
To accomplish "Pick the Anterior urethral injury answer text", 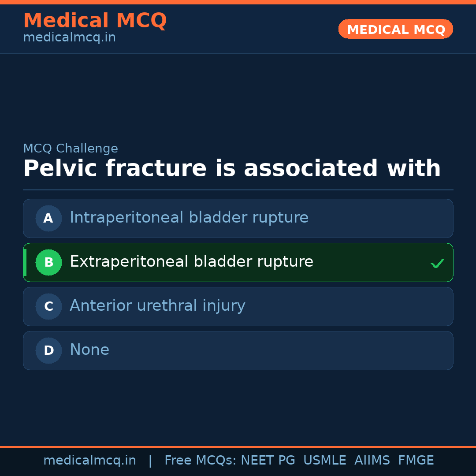I will coord(157,306).
